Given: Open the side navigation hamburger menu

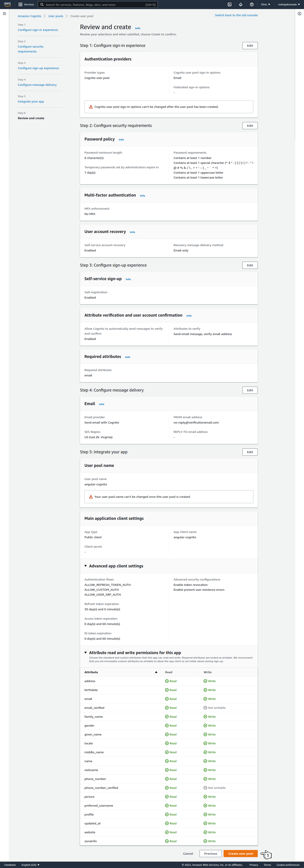Looking at the screenshot, I should click(x=4, y=14).
